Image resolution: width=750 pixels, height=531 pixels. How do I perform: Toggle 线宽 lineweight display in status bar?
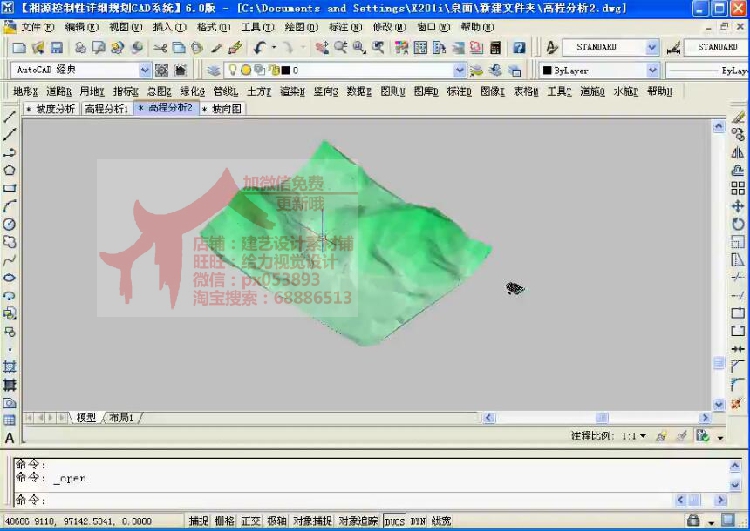coord(441,521)
